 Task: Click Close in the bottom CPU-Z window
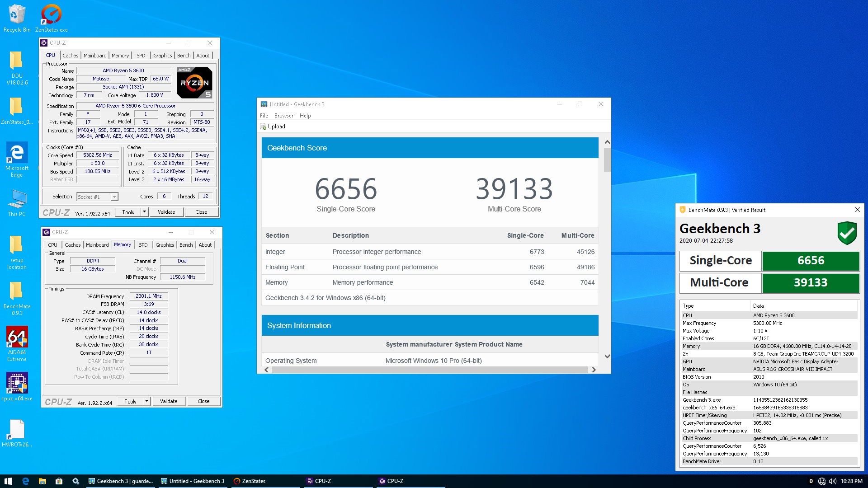point(203,401)
